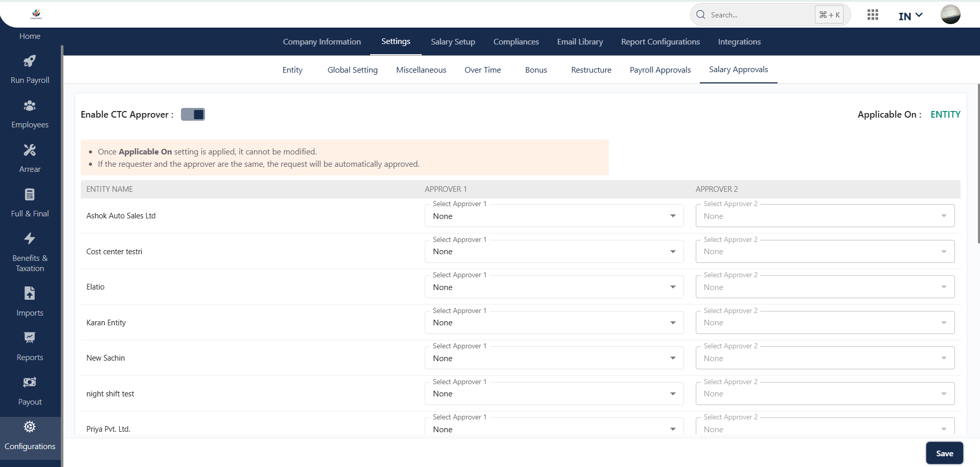
Task: Open the Reports chart icon
Action: (30, 338)
